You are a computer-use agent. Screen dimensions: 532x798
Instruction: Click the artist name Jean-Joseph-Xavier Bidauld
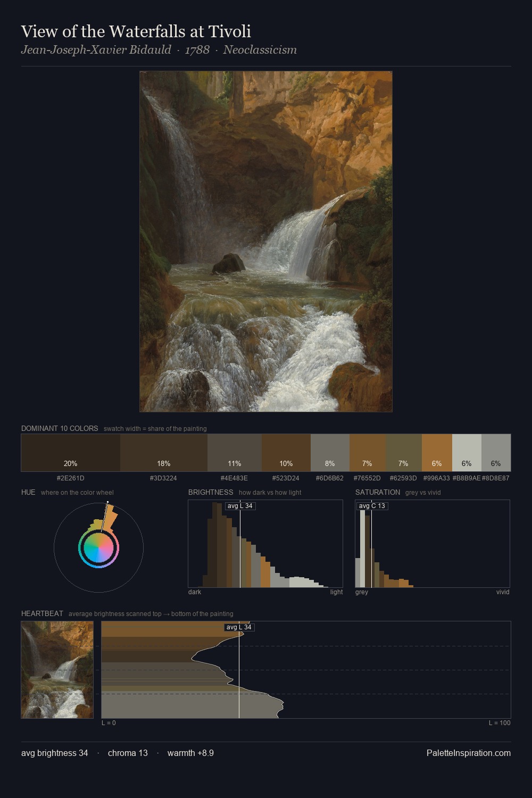point(96,50)
